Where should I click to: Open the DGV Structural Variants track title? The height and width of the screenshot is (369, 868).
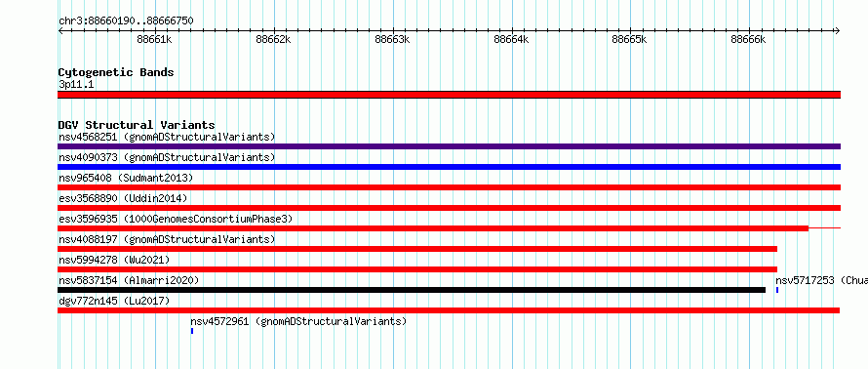[137, 125]
